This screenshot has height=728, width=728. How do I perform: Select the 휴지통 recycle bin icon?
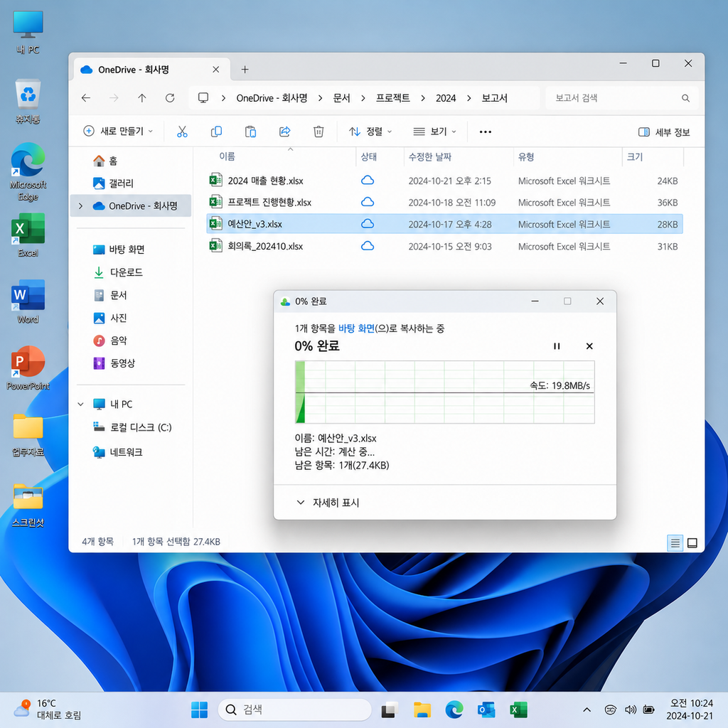click(28, 102)
